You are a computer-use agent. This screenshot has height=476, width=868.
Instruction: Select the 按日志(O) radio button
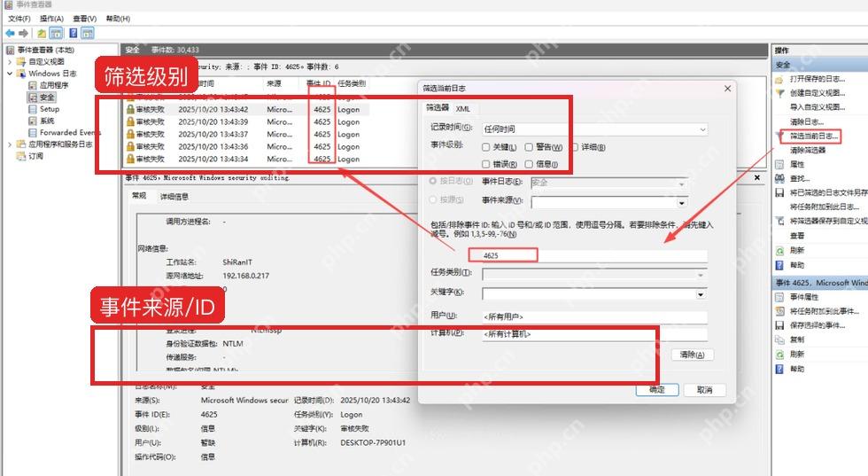point(433,181)
